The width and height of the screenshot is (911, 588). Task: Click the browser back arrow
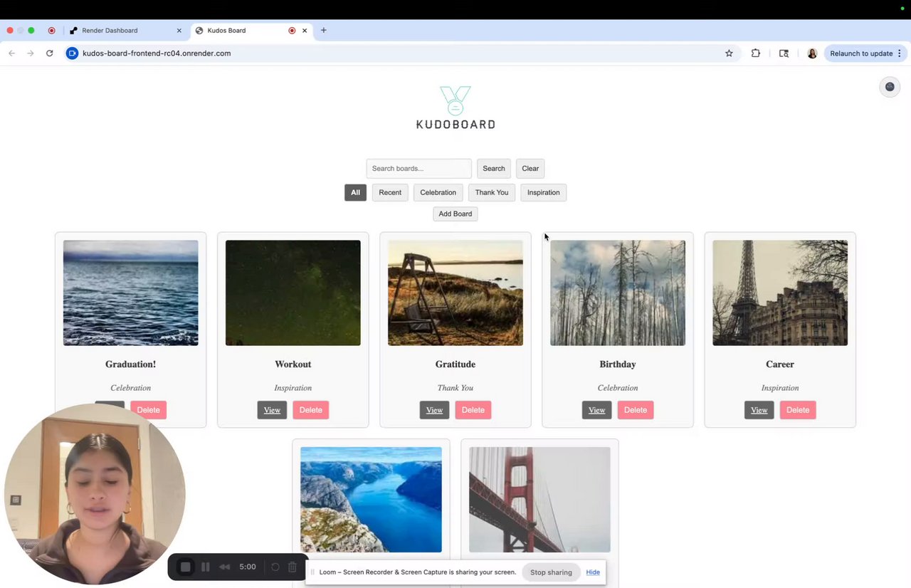[11, 53]
